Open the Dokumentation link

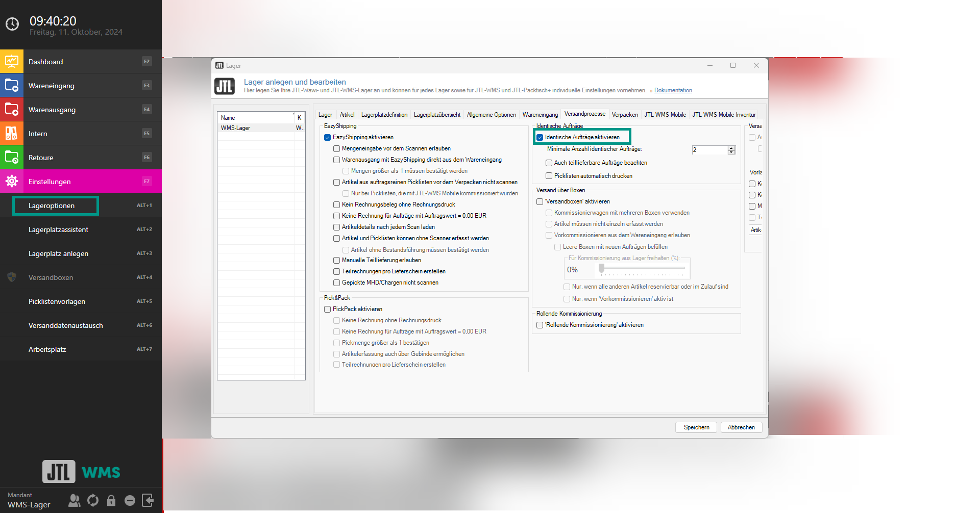[673, 91]
